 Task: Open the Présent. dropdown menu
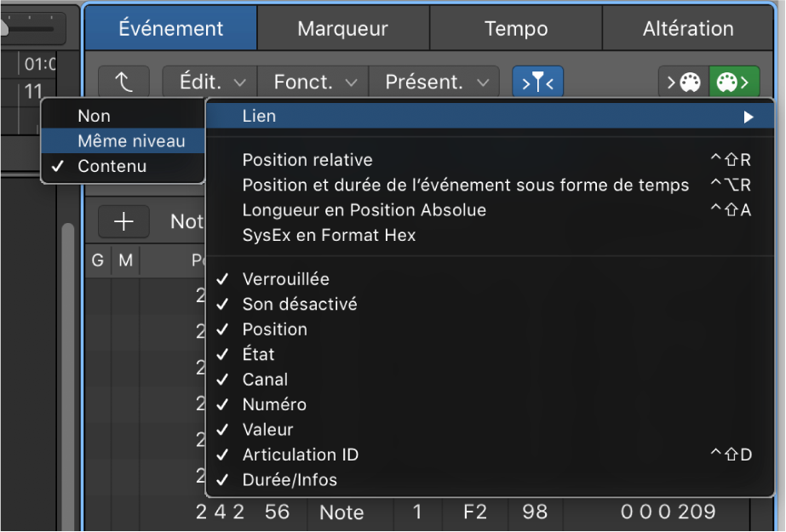(434, 82)
